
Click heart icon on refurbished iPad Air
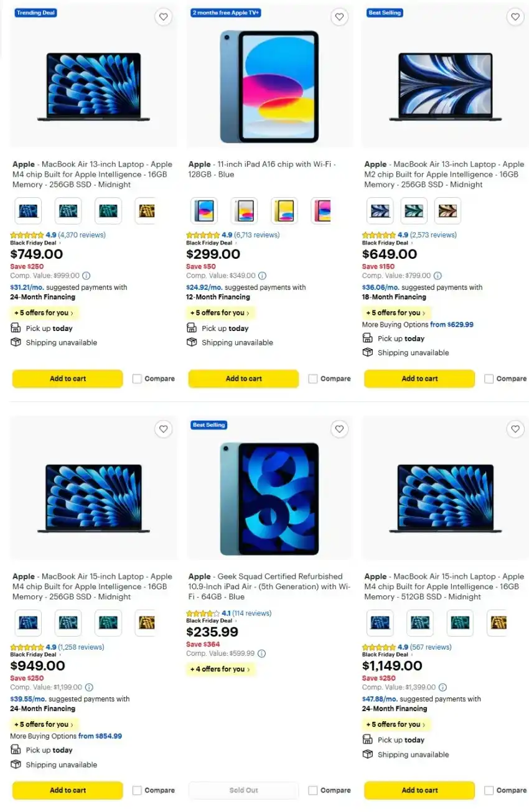339,429
